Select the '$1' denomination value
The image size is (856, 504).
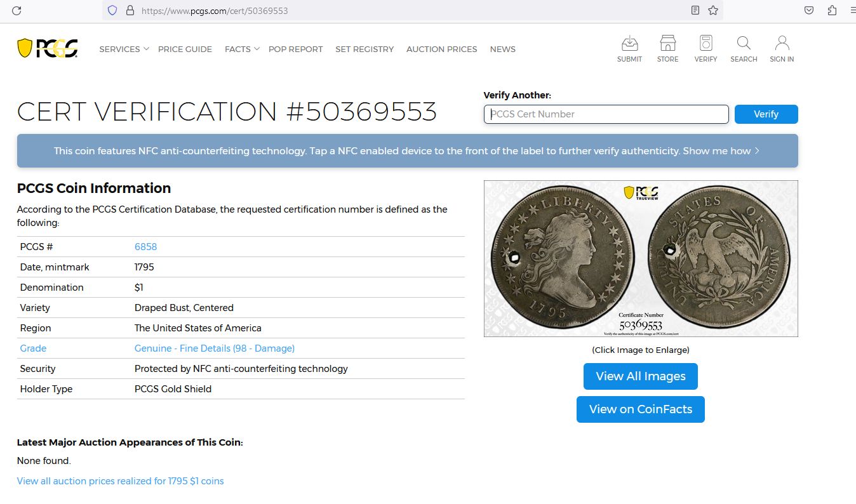pos(139,288)
